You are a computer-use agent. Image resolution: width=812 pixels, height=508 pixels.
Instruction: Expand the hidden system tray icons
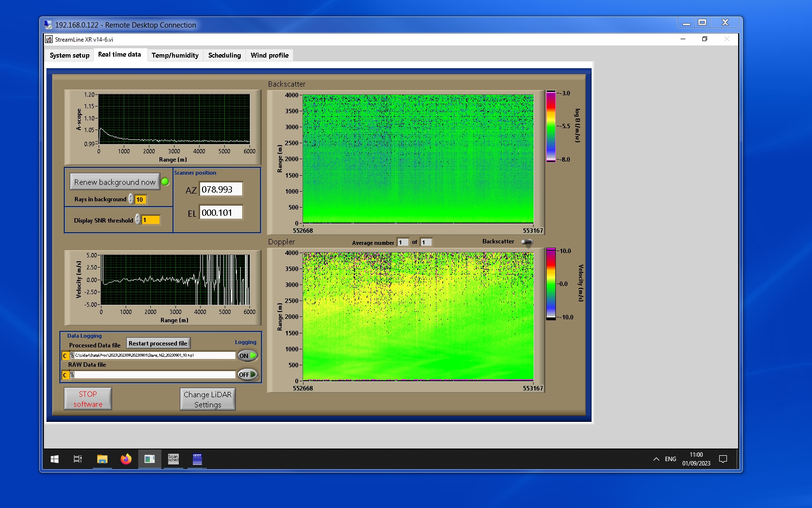pos(656,459)
